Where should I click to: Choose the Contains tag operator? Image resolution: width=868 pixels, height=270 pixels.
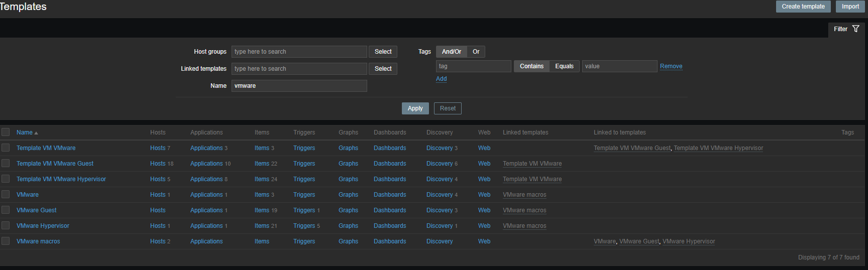[x=531, y=66]
